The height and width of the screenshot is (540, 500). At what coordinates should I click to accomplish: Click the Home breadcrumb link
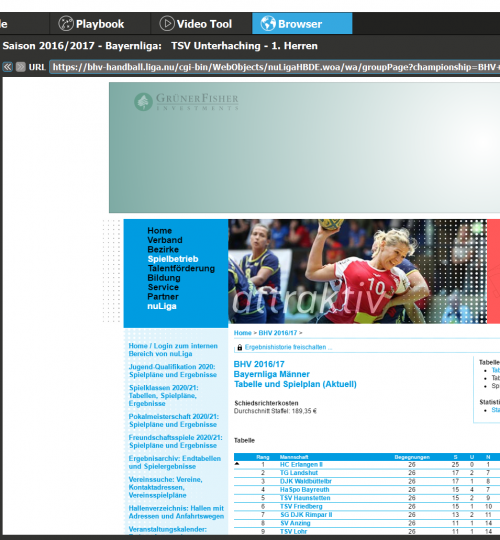[x=242, y=333]
